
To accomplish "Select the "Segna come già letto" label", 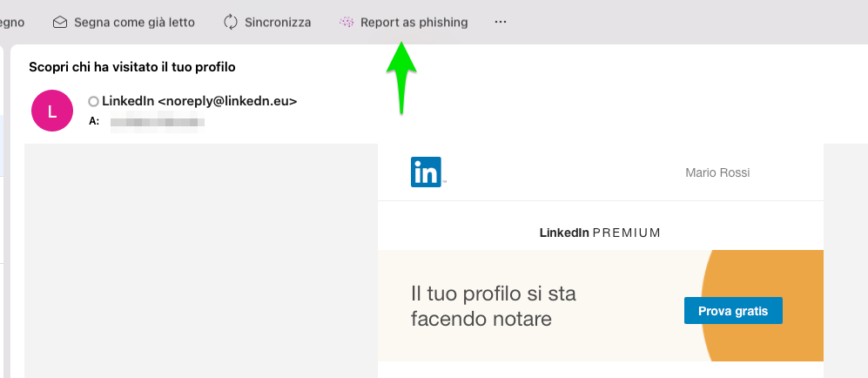I will tap(135, 23).
